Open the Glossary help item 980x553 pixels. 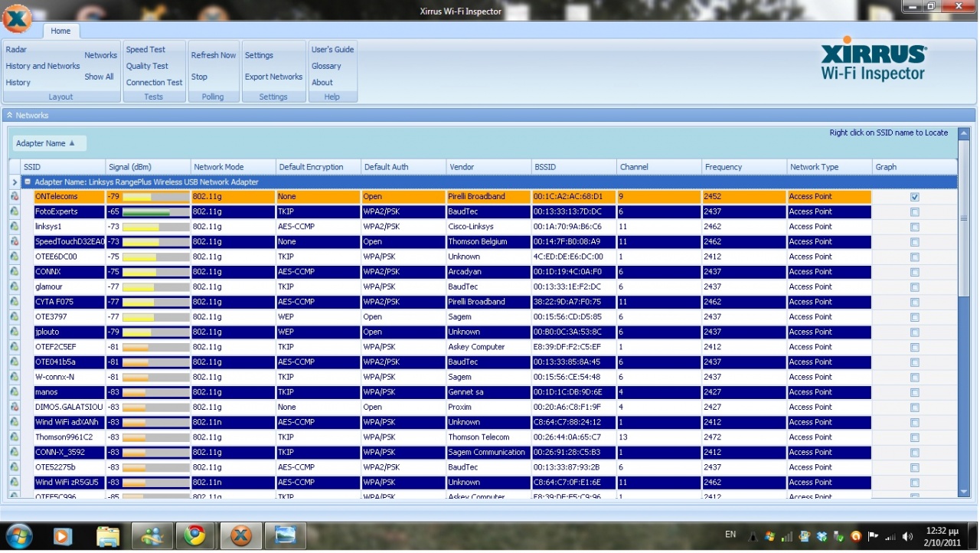(326, 66)
